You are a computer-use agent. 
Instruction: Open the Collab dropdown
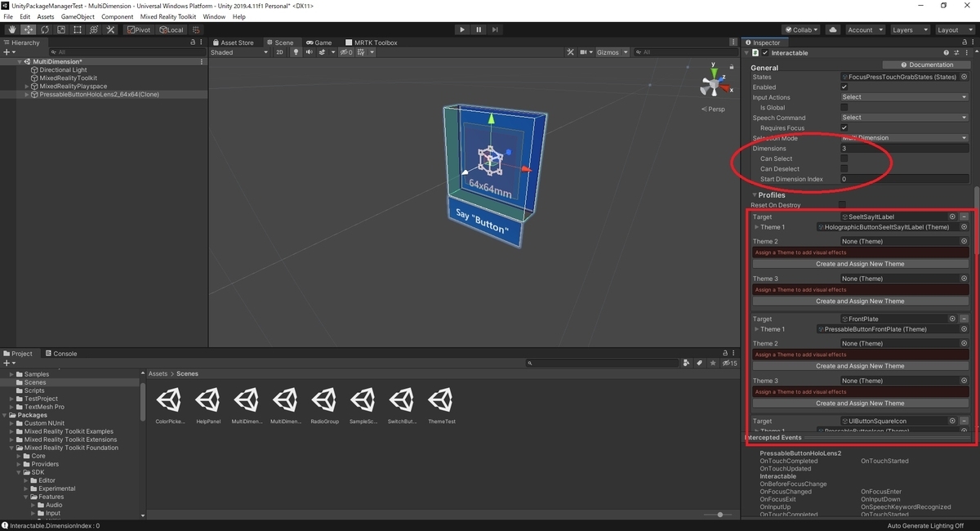802,29
